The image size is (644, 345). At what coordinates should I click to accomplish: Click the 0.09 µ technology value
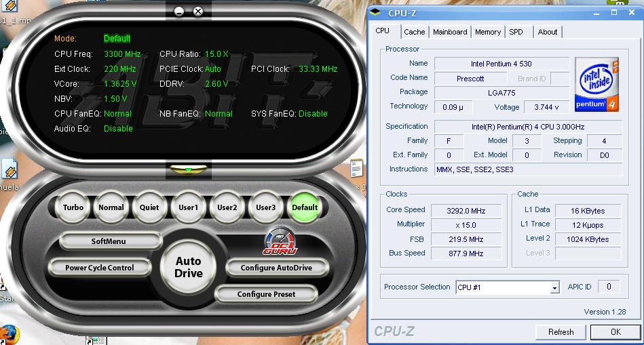pyautogui.click(x=453, y=108)
